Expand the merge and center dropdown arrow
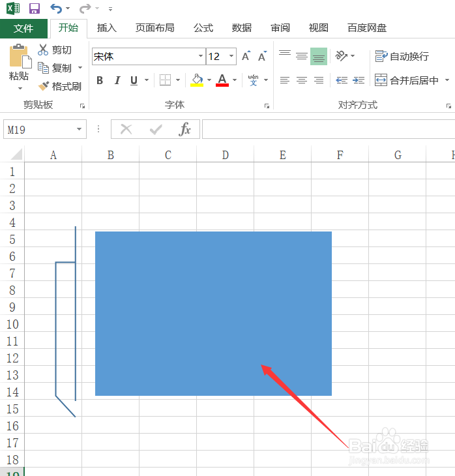 tap(447, 80)
